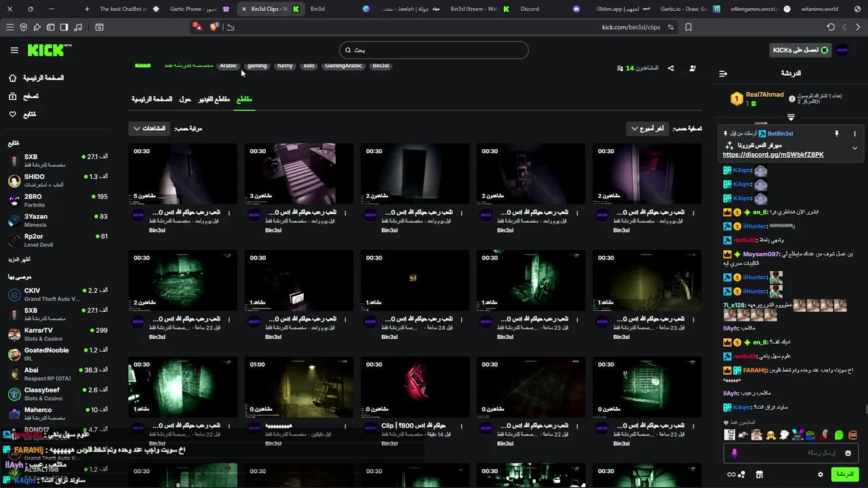
Task: Click the chat message input field
Action: pyautogui.click(x=791, y=453)
